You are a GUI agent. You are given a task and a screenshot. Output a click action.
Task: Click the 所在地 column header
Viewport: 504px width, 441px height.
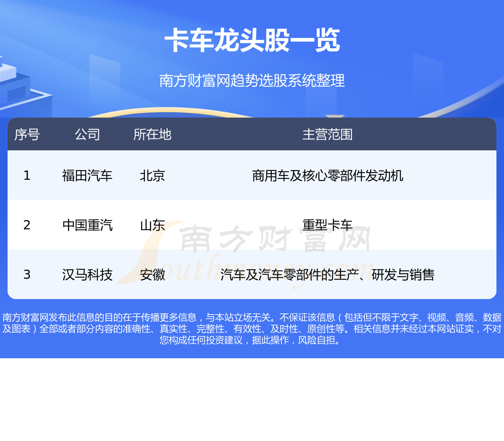(152, 134)
